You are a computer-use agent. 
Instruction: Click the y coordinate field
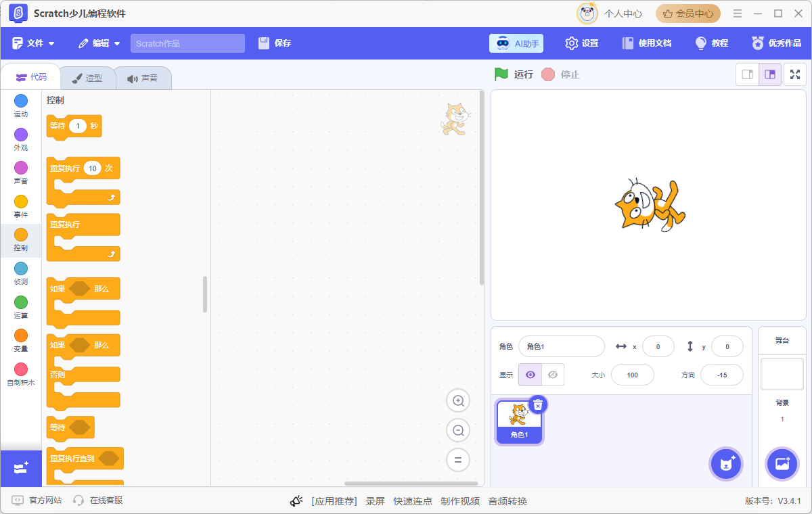(727, 346)
